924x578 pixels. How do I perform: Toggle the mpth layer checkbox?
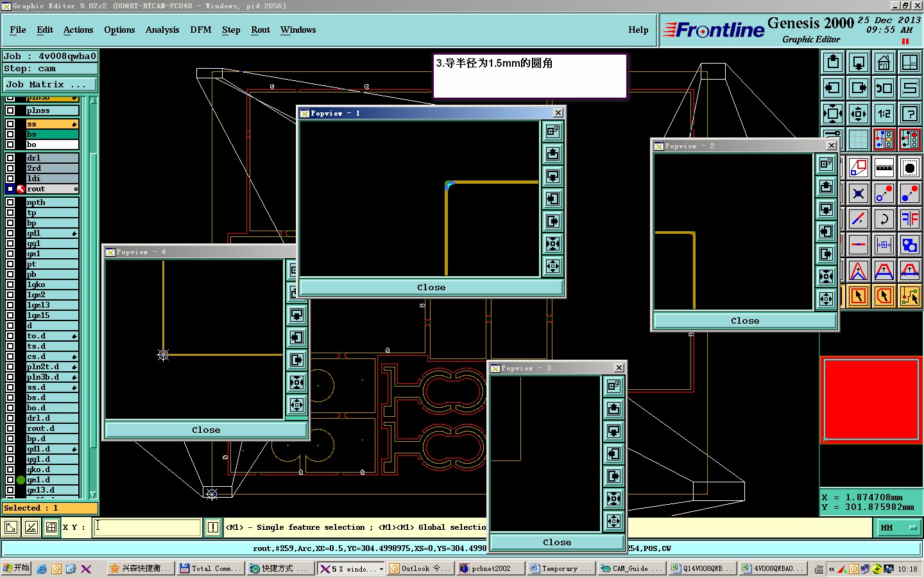click(10, 202)
